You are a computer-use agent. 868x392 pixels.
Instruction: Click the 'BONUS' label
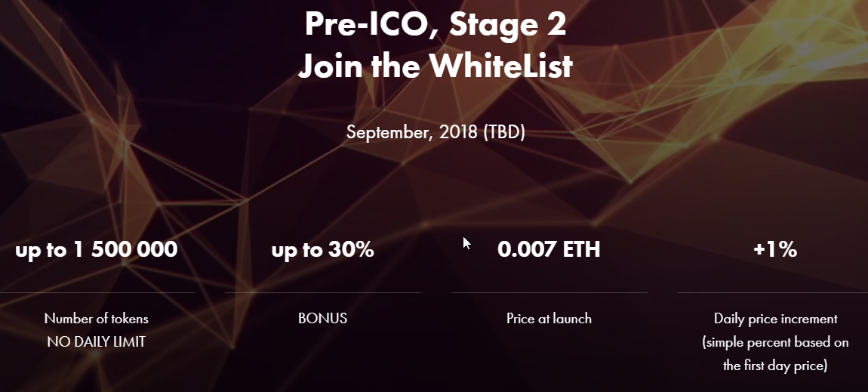pyautogui.click(x=323, y=319)
